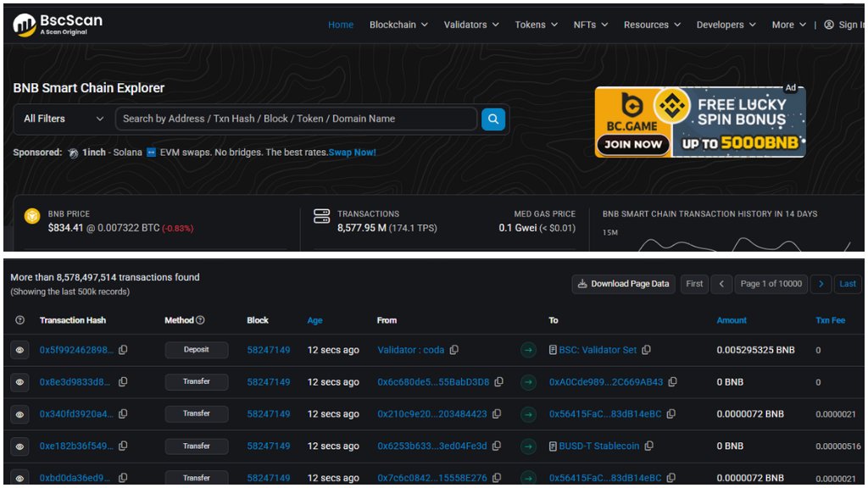Click the Transfer badge for 0x8e3d9833d8
Image resolution: width=868 pixels, height=488 pixels.
[197, 382]
